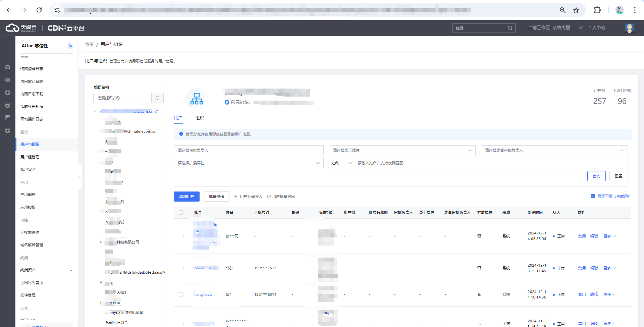Open 更多 dropdown for *悦* row
This screenshot has height=327, width=644.
[x=609, y=268]
